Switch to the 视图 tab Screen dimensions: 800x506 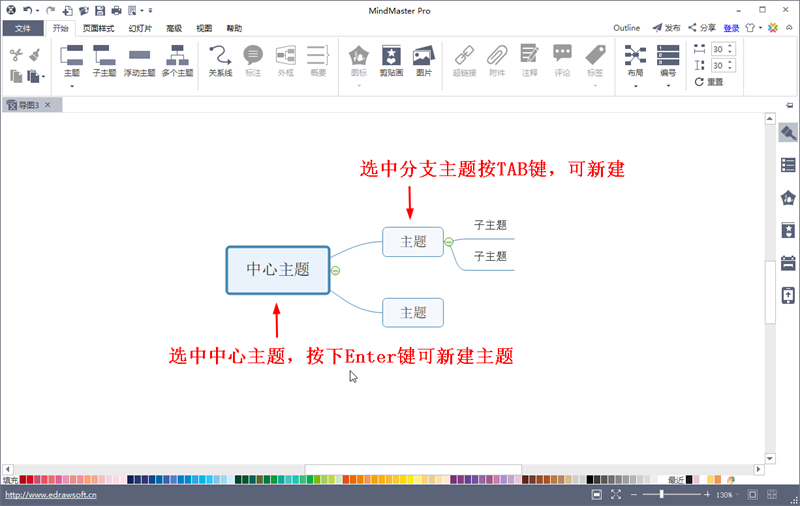(x=204, y=28)
